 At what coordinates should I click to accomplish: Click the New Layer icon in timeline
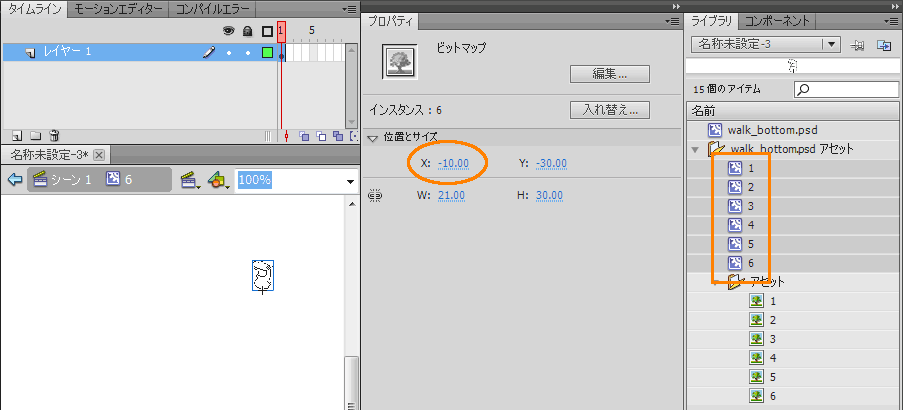click(x=17, y=135)
